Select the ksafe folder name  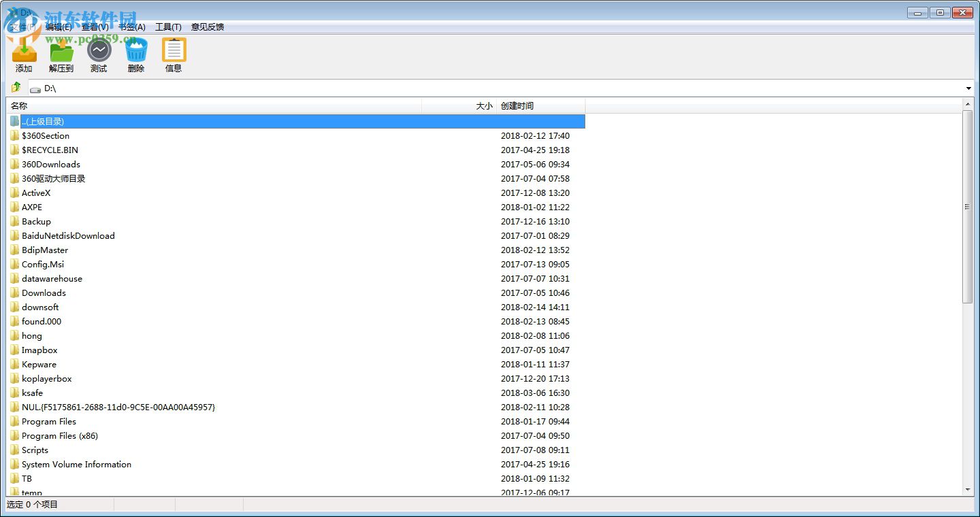[x=32, y=393]
